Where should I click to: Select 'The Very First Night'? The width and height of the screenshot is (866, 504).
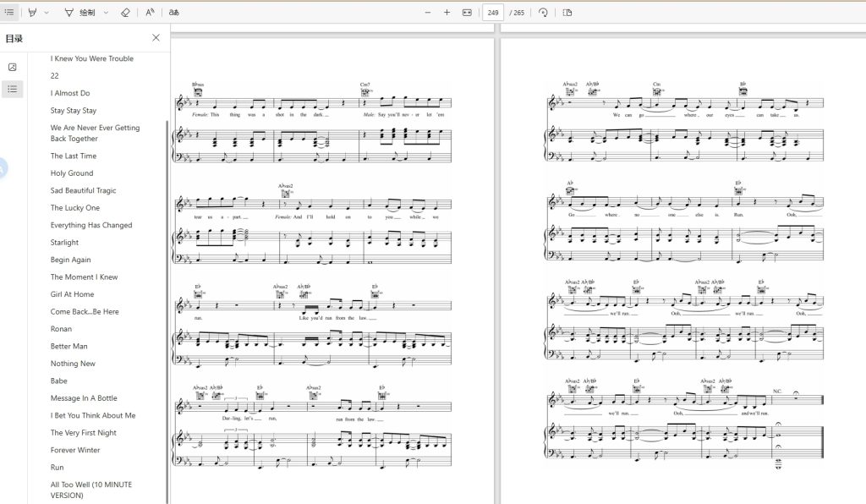[84, 433]
